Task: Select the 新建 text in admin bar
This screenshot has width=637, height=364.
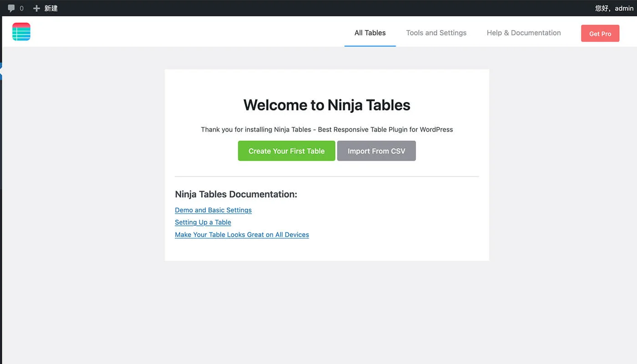Action: coord(51,8)
